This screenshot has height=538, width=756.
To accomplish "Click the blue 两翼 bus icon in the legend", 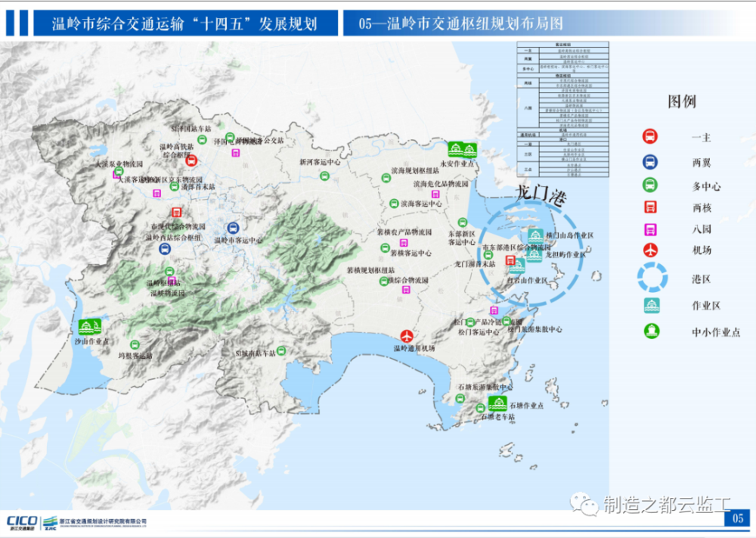I will pos(650,162).
